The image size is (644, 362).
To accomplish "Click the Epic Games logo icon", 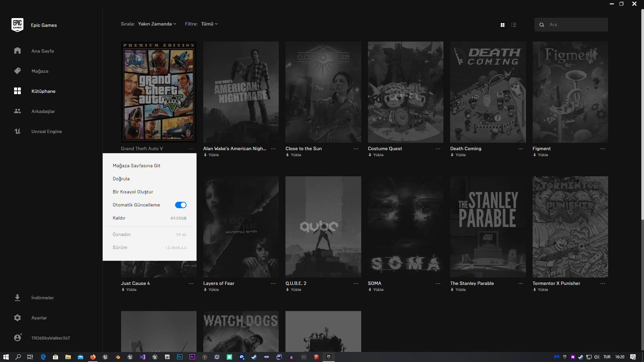I will 17,25.
